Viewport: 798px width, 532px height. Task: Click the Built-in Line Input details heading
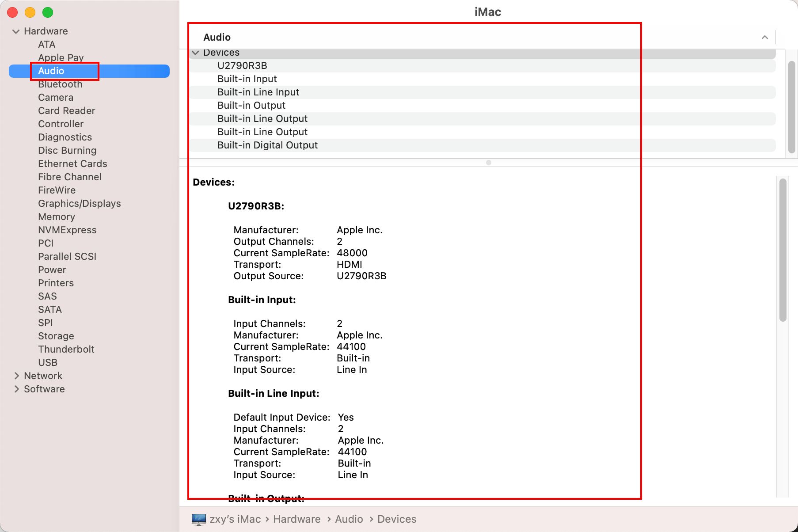click(x=274, y=394)
